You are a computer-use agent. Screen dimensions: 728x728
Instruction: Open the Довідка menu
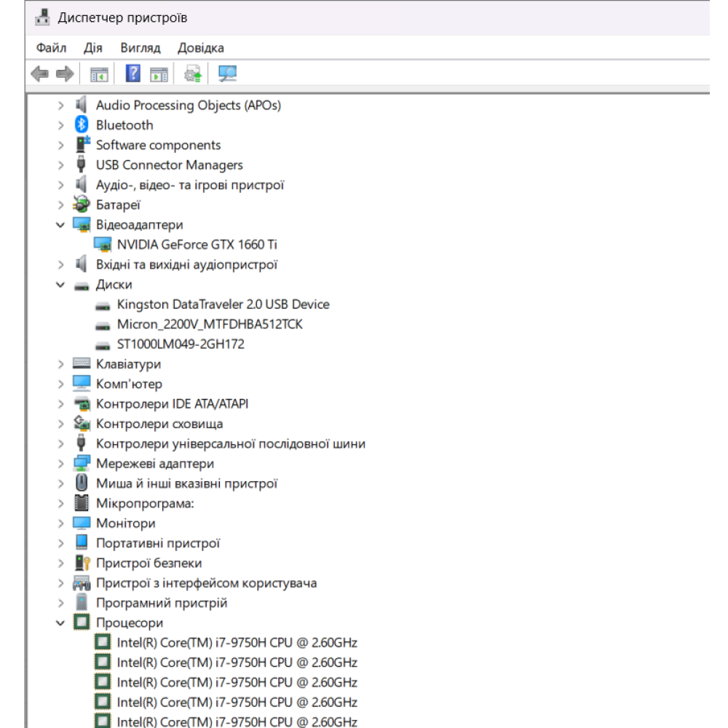coord(200,48)
